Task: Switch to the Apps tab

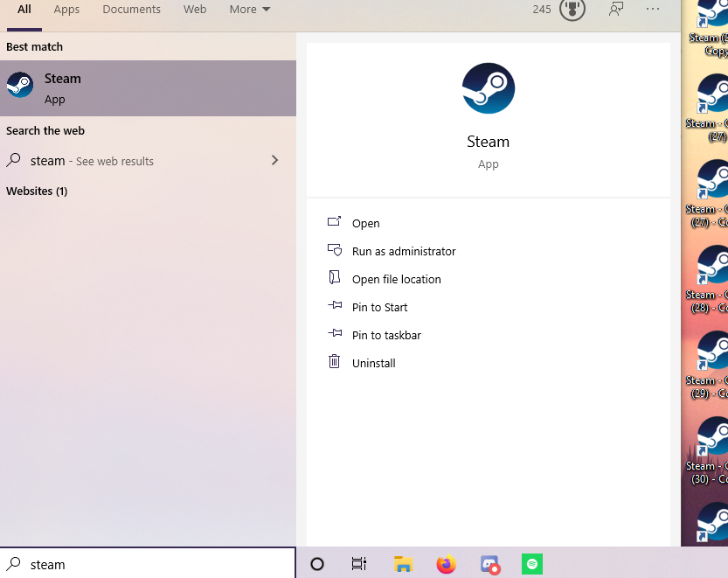Action: tap(66, 10)
